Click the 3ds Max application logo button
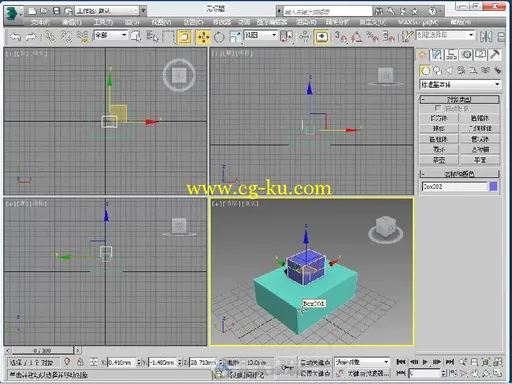Screen dimensions: 512x384 point(13,13)
